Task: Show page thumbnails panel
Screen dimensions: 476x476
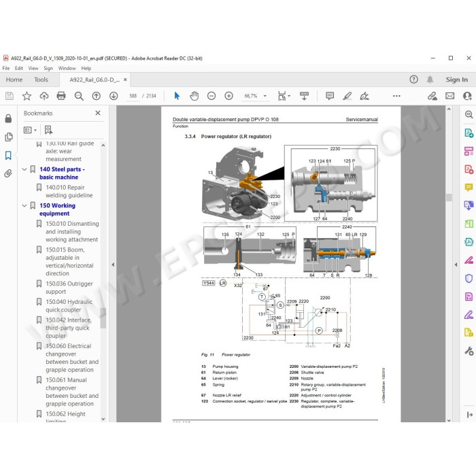Action: click(8, 137)
